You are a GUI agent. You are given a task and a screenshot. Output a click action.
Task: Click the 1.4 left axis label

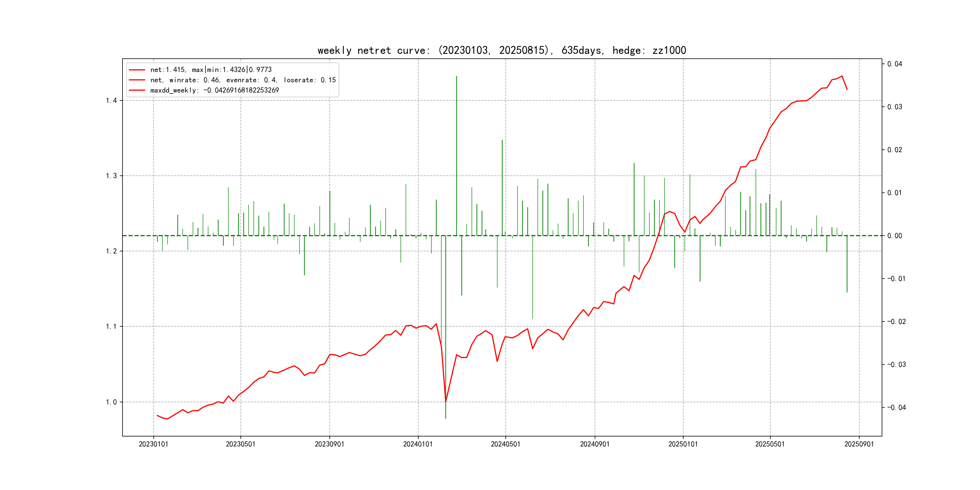(111, 100)
